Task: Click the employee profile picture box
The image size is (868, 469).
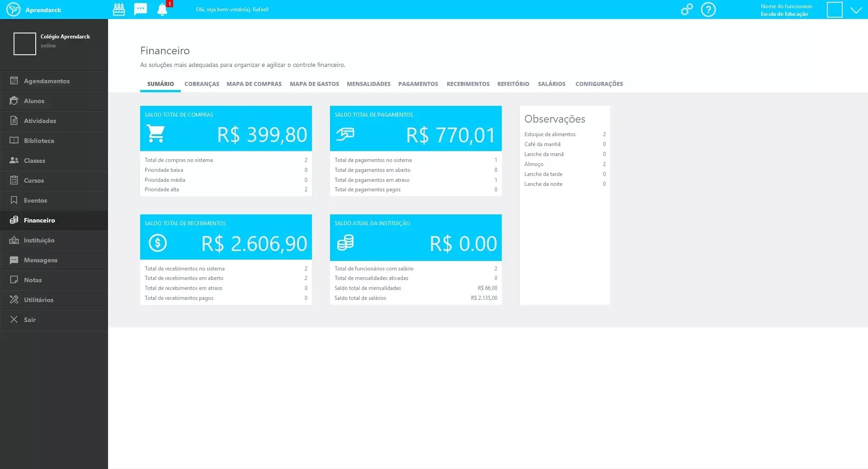Action: [835, 9]
